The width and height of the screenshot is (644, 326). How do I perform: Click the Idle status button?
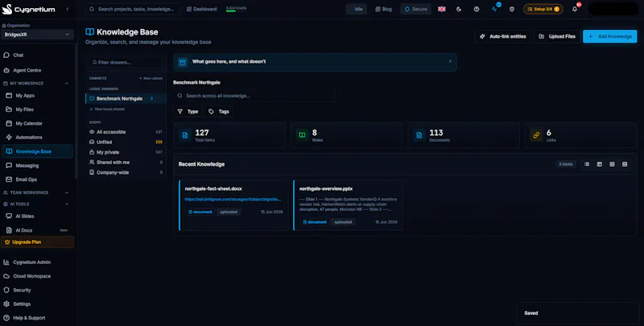coord(356,9)
